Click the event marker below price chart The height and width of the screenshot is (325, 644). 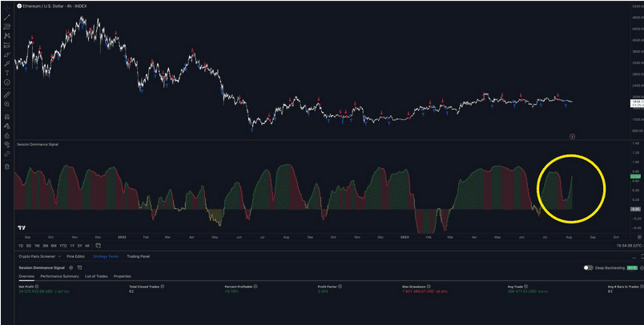point(573,137)
